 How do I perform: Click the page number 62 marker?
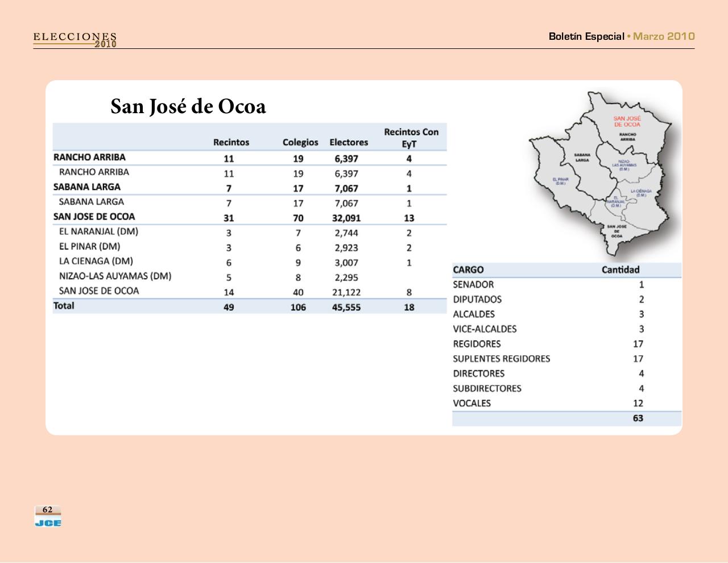click(47, 510)
